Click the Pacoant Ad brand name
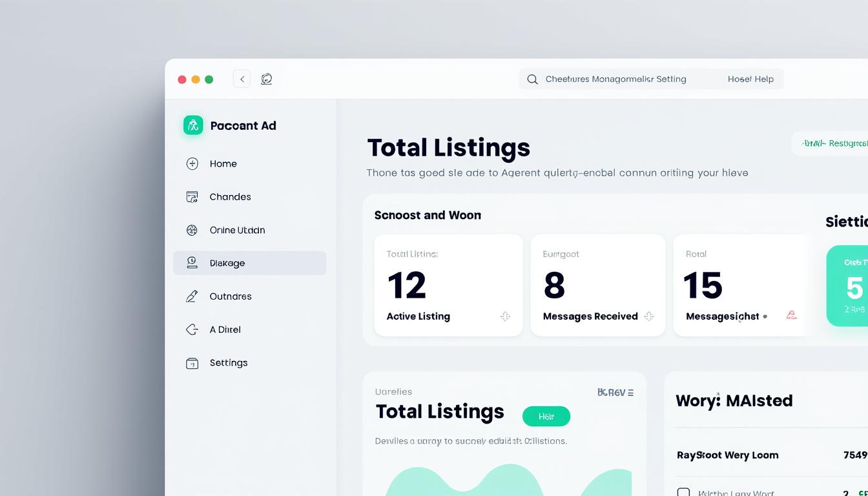The height and width of the screenshot is (496, 868). pos(243,125)
